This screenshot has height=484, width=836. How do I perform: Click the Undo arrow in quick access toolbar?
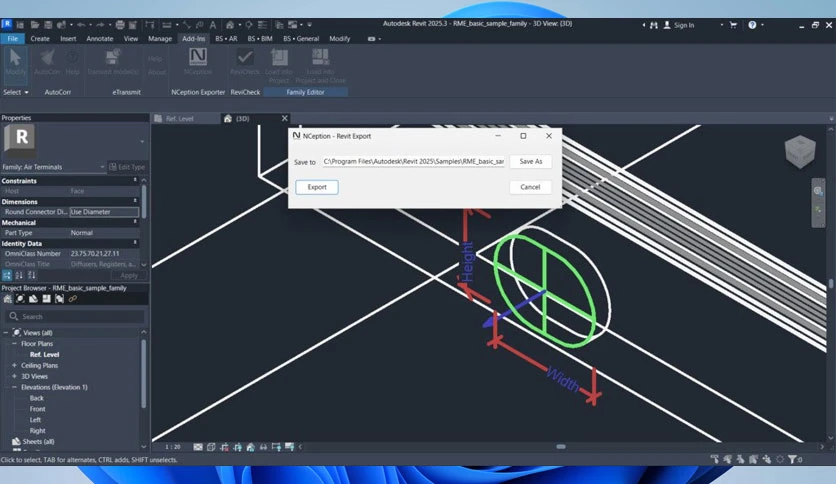[81, 25]
